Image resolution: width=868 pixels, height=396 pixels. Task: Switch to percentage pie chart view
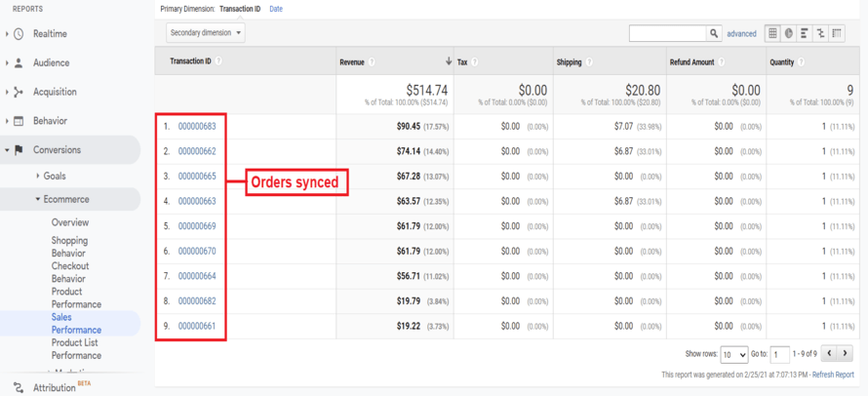coord(788,34)
